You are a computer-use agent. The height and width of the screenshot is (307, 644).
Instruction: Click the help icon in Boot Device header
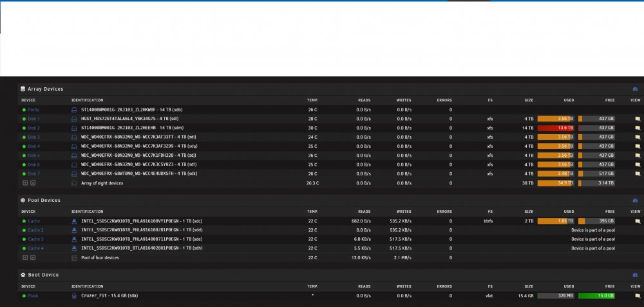tap(636, 275)
